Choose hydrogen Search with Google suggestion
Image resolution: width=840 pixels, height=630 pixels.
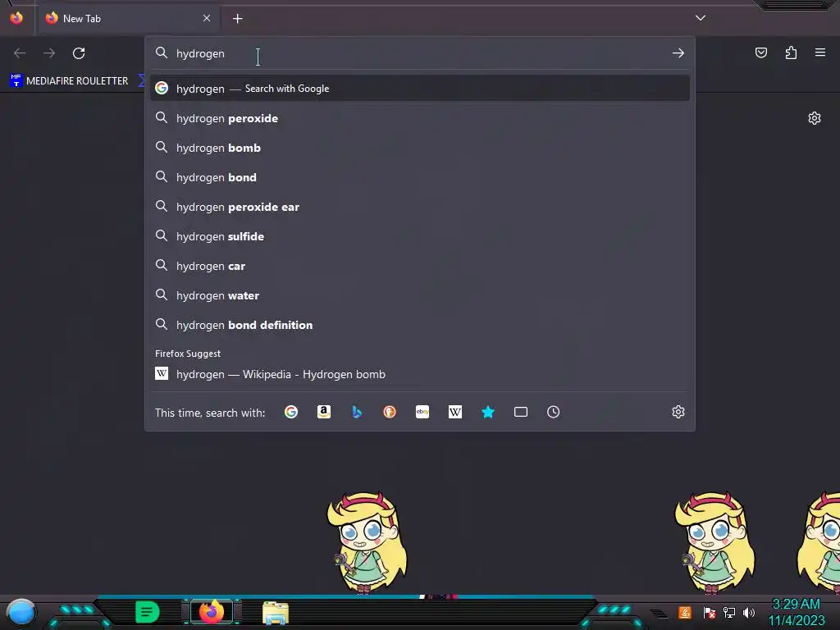420,89
